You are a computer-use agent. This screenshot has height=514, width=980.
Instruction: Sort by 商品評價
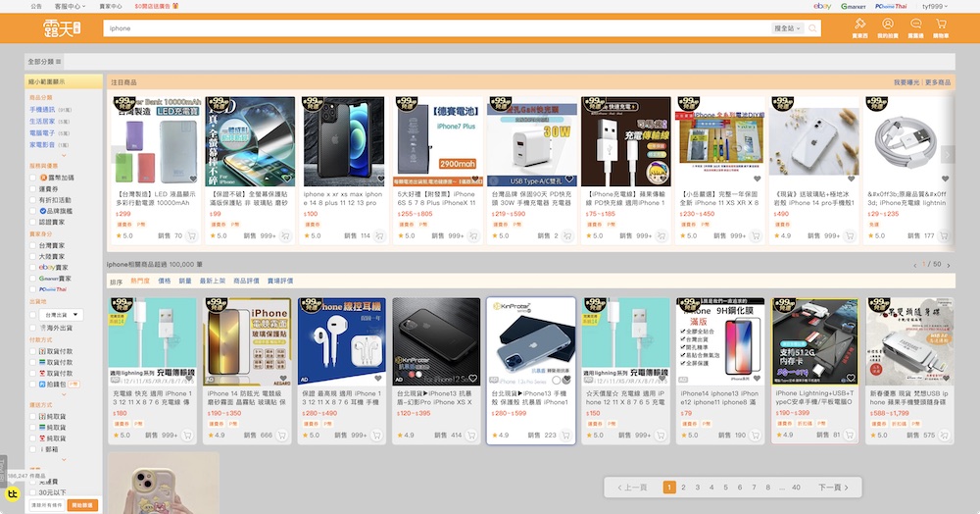pyautogui.click(x=246, y=282)
